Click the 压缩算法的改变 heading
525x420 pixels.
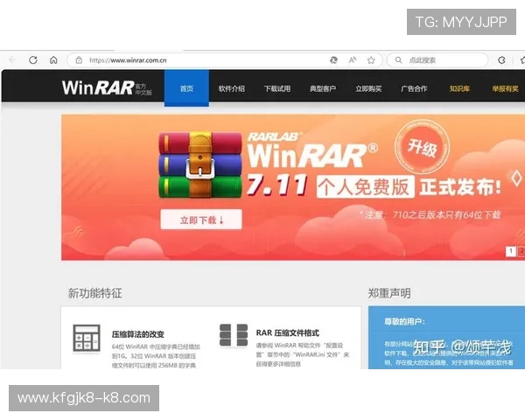point(138,334)
